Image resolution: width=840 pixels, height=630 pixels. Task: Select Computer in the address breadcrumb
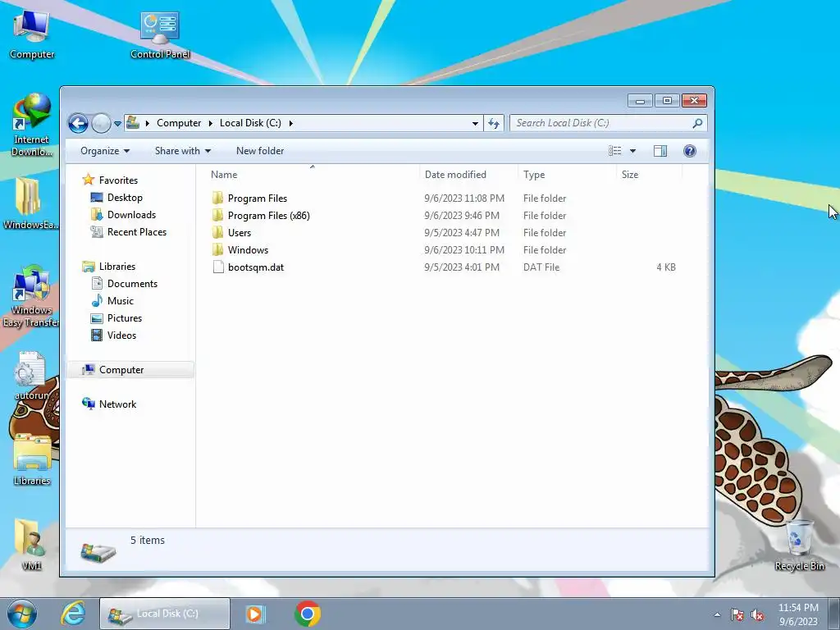(179, 123)
